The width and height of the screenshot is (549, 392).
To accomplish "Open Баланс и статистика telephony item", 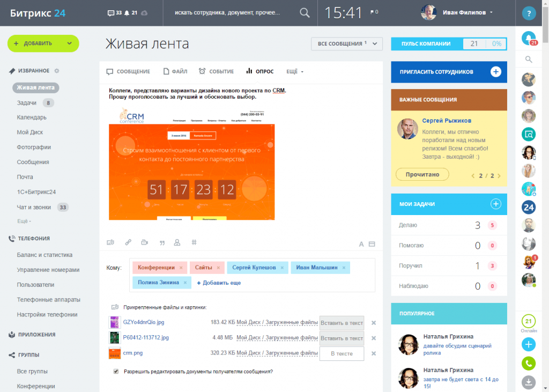I will (44, 255).
